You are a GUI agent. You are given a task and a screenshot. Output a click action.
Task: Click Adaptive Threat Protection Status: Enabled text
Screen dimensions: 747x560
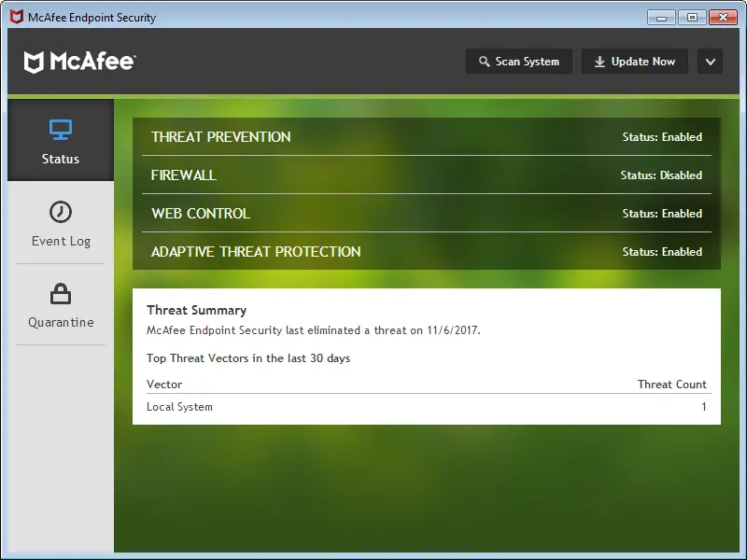662,251
